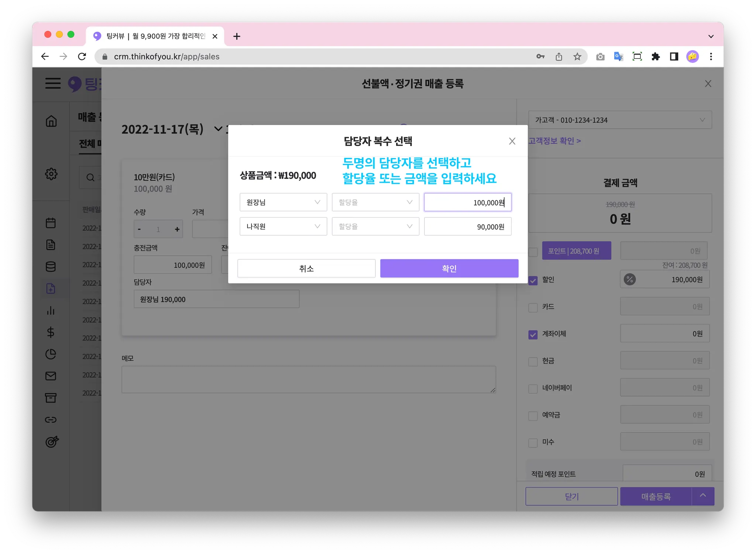Click the link chain sidebar icon
756x554 pixels.
[51, 420]
